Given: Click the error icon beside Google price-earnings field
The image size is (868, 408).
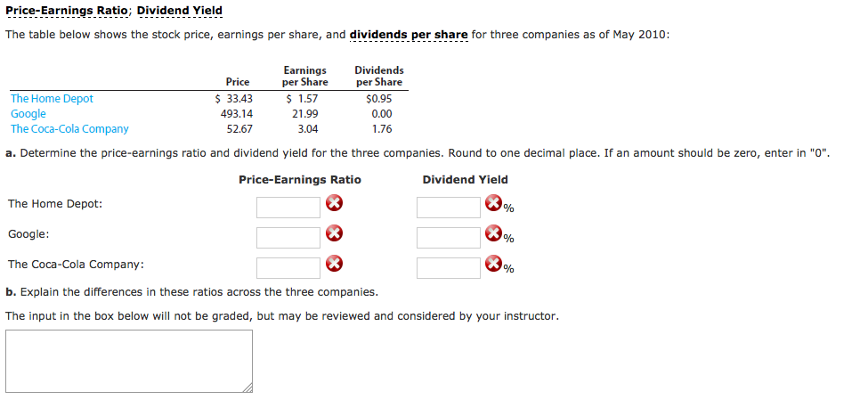Looking at the screenshot, I should 333,235.
